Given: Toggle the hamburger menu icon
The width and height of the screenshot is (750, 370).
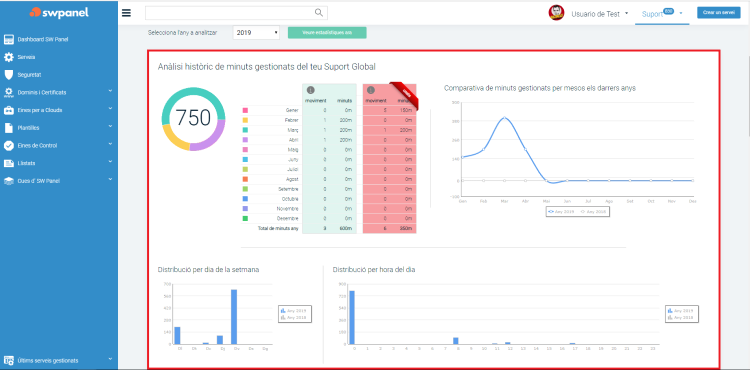Looking at the screenshot, I should [x=126, y=13].
